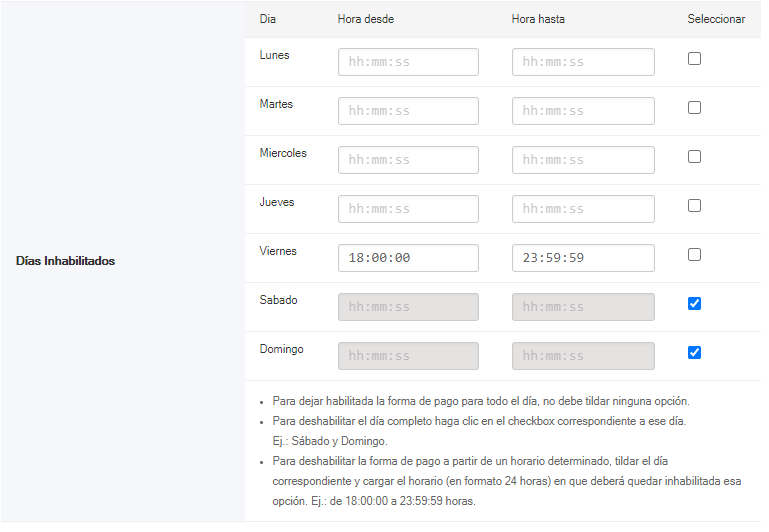Click the Viernes 23:59:59 end time field
Viewport: 769px width, 532px height.
coord(583,258)
